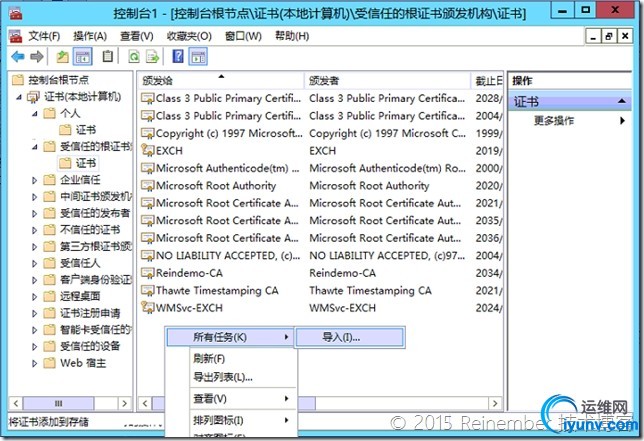Collapse the 证书(本地计算机) tree node
The width and height of the screenshot is (644, 441).
(x=19, y=97)
